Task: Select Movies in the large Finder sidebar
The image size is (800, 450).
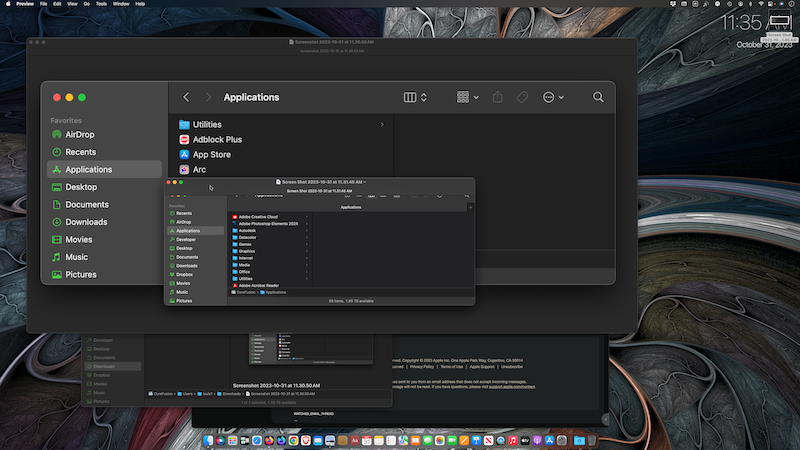Action: [x=78, y=239]
